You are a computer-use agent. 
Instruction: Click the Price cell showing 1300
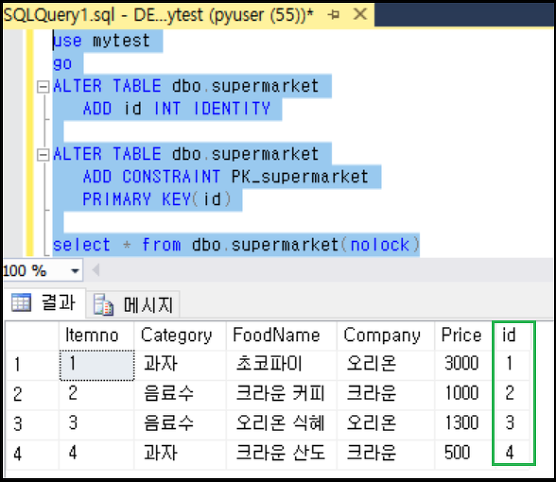pyautogui.click(x=463, y=425)
